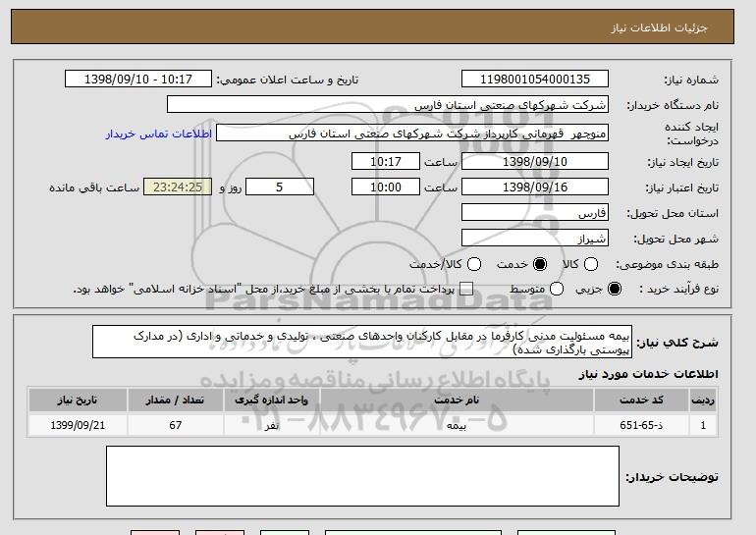Select the متوسط purchase type radio
The height and width of the screenshot is (535, 756).
pyautogui.click(x=557, y=289)
